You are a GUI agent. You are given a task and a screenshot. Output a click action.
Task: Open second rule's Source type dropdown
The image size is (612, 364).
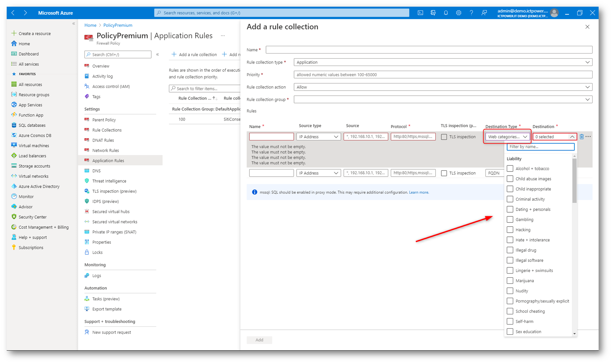click(319, 173)
